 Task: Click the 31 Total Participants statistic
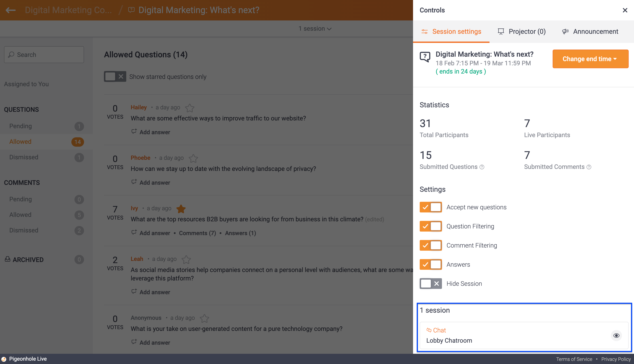pos(444,128)
